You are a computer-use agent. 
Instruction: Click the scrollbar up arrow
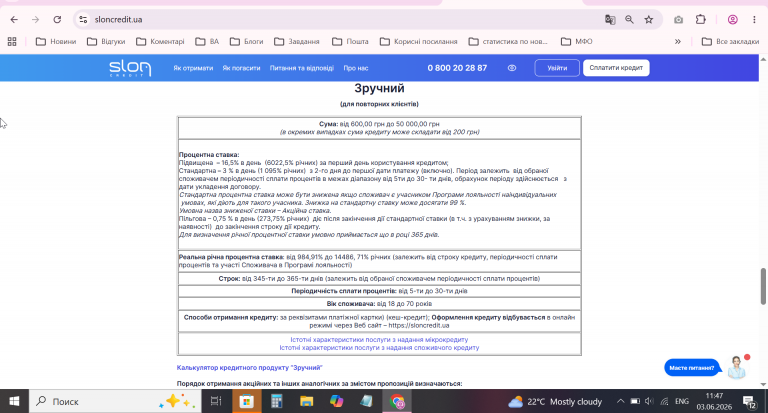[763, 59]
